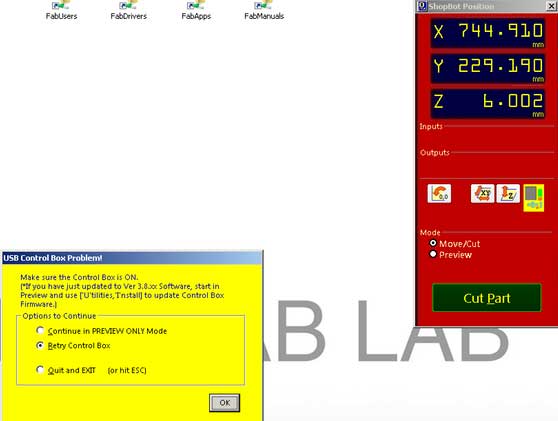Click the move-to-home 0,0 icon

439,194
